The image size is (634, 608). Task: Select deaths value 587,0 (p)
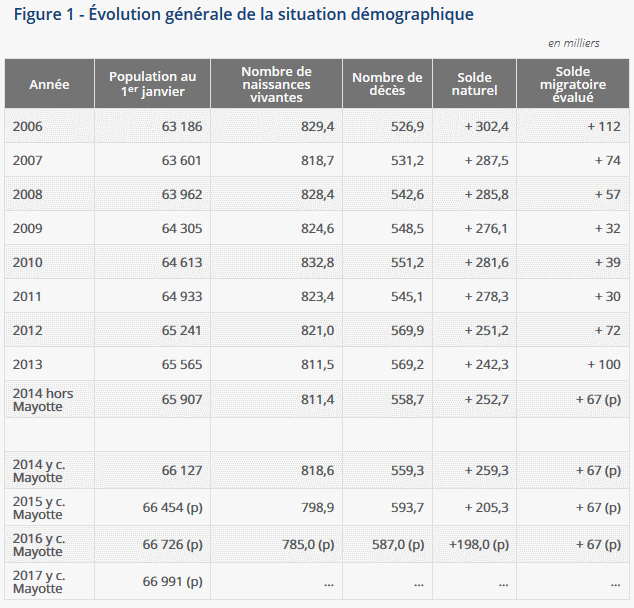click(x=398, y=545)
